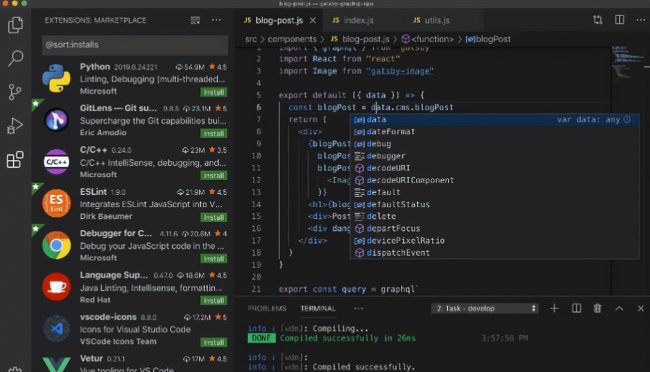This screenshot has height=372, width=650.
Task: Select the 'data' autocomplete suggestion
Action: 494,119
